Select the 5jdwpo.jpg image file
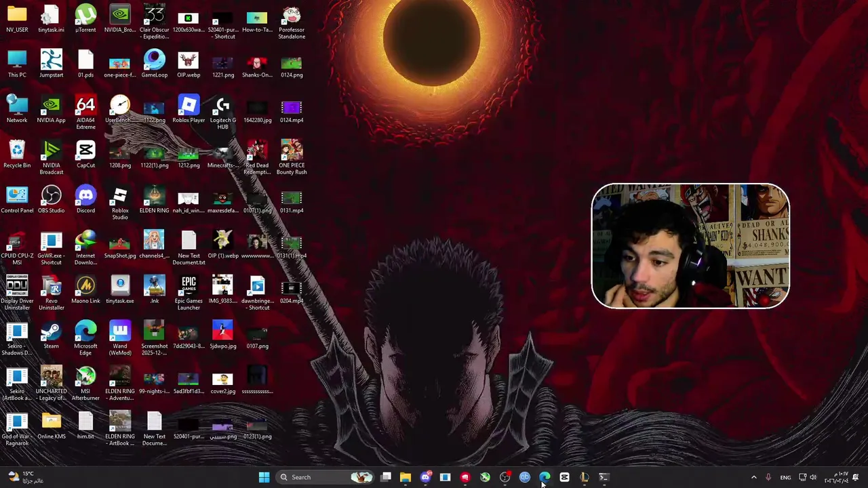Screen dimensions: 868x488 pos(223,335)
